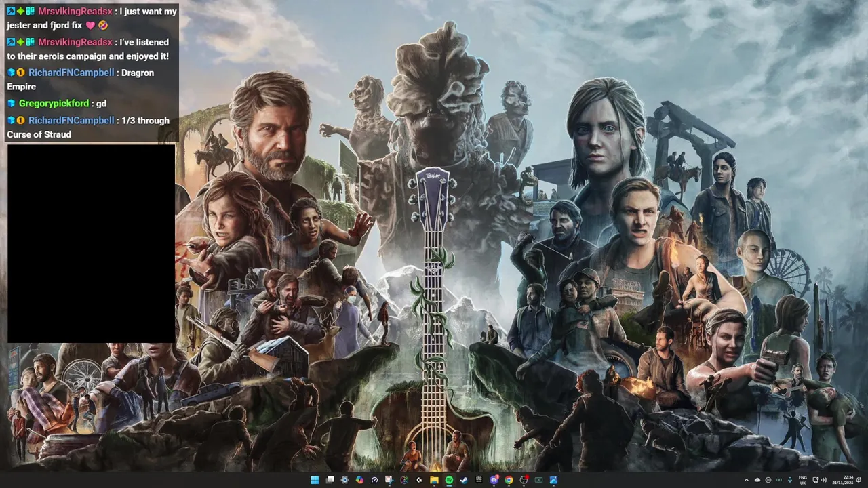Click the black webcam overlay box
This screenshot has width=868, height=488.
[91, 243]
